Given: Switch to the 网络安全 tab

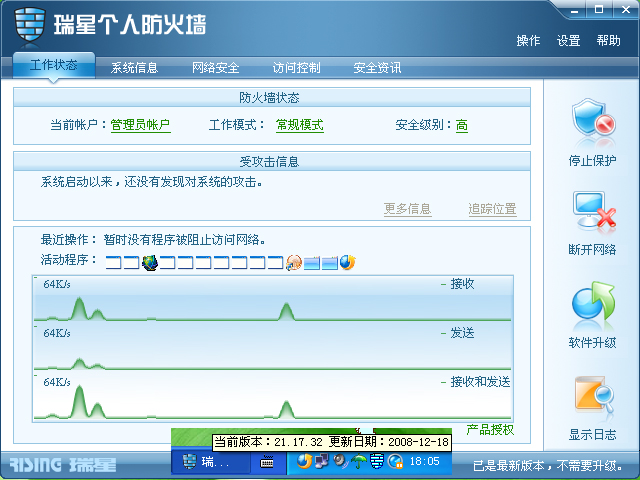Looking at the screenshot, I should 215,68.
